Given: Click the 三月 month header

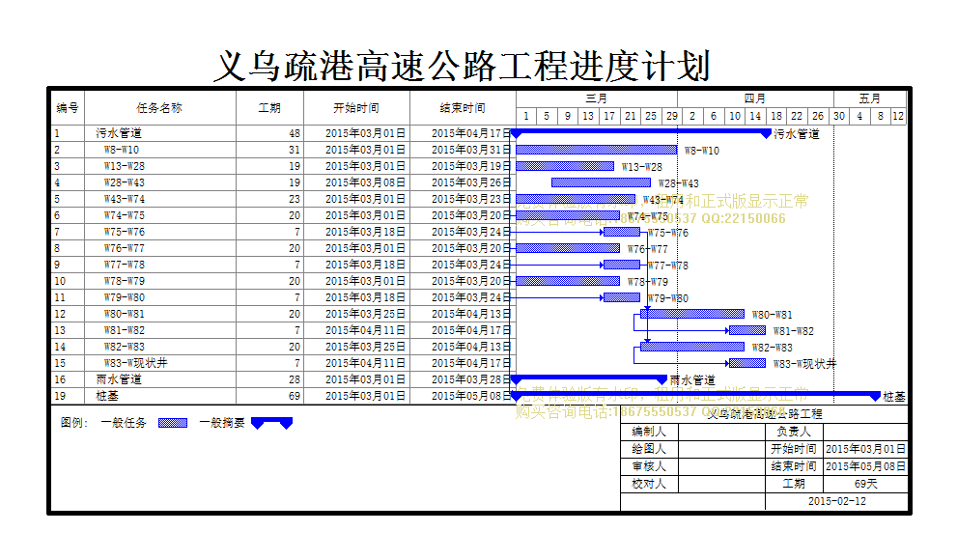Looking at the screenshot, I should pos(597,98).
